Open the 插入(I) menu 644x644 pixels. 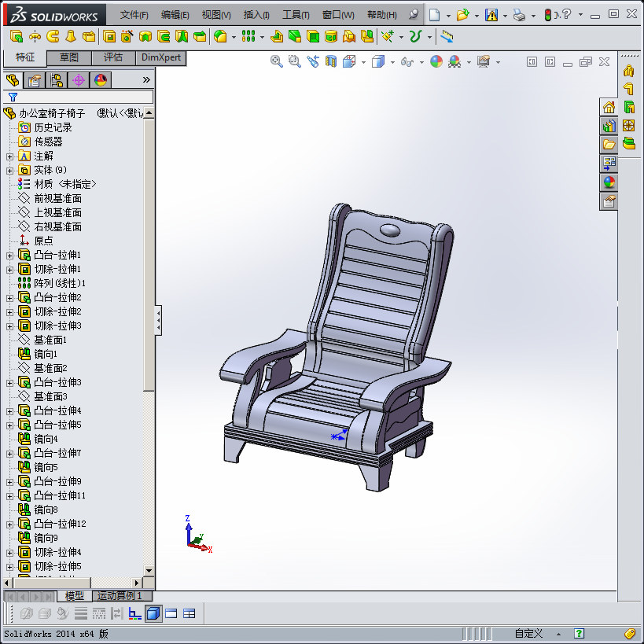256,15
